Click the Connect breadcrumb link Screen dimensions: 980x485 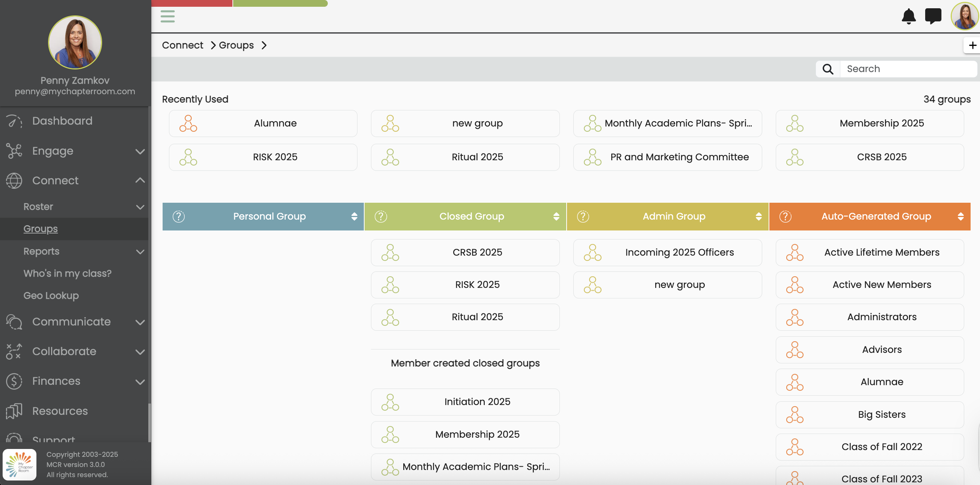182,45
